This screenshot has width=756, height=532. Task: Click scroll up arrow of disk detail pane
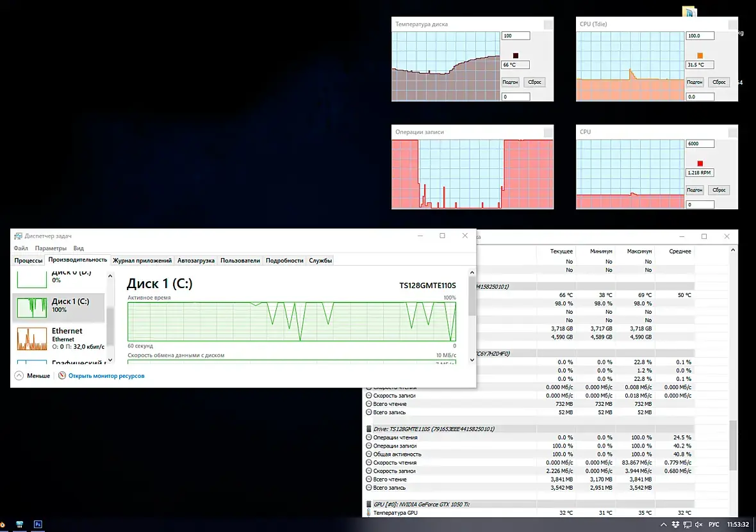point(472,273)
